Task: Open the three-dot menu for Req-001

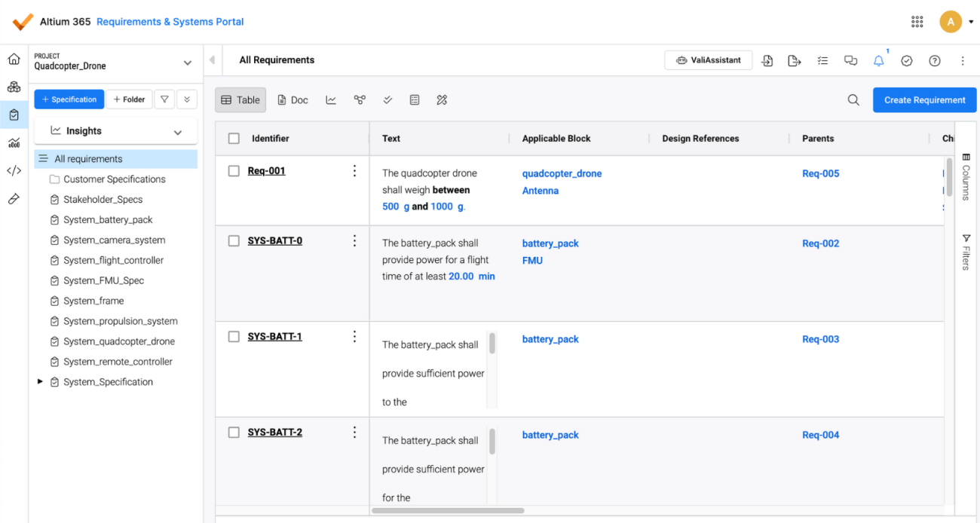Action: point(354,171)
